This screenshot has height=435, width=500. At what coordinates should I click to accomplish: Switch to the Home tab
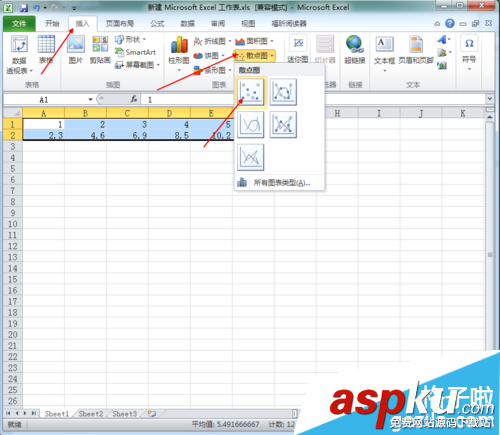tap(52, 24)
